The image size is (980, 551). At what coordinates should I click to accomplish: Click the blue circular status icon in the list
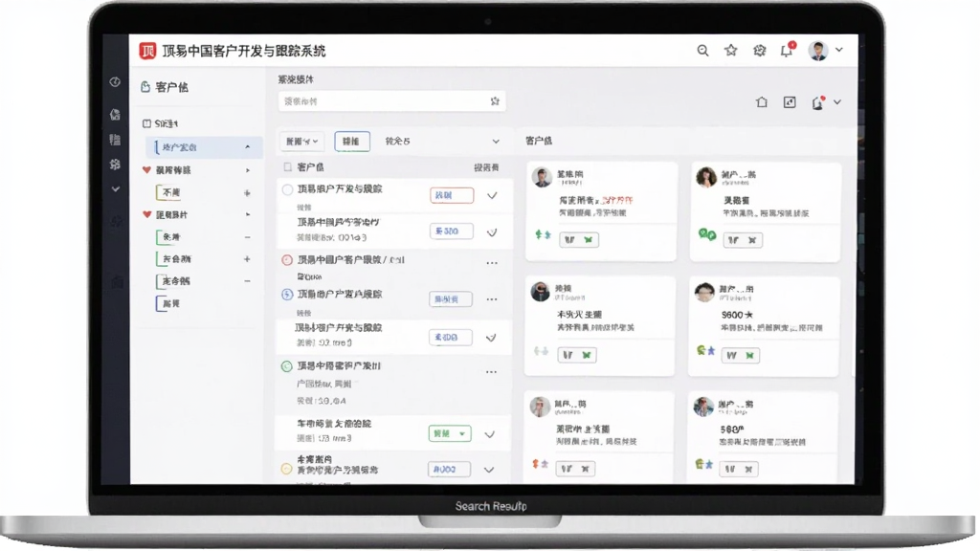[x=287, y=295]
